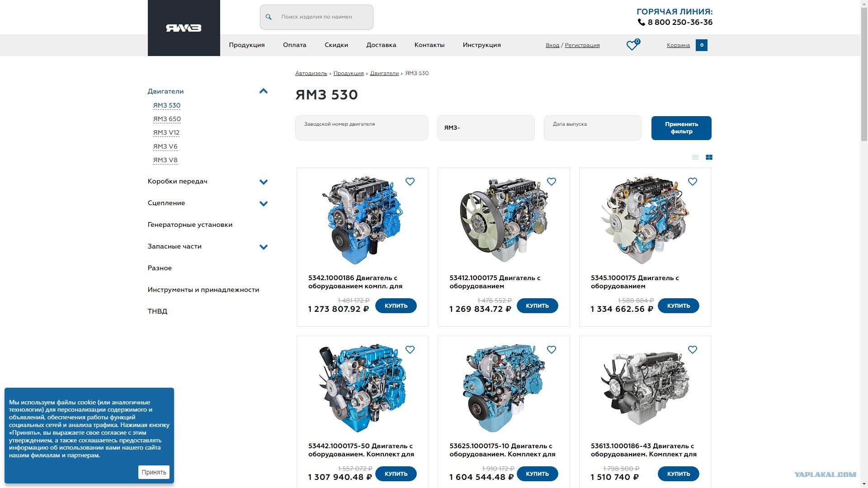Open the Продукция menu
The image size is (868, 488).
pyautogui.click(x=247, y=45)
